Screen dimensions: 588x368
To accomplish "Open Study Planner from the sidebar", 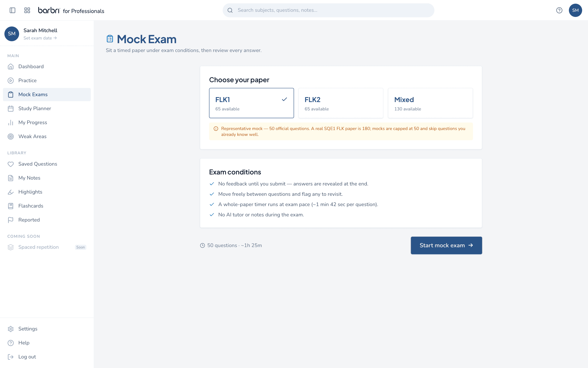I will pyautogui.click(x=47, y=108).
